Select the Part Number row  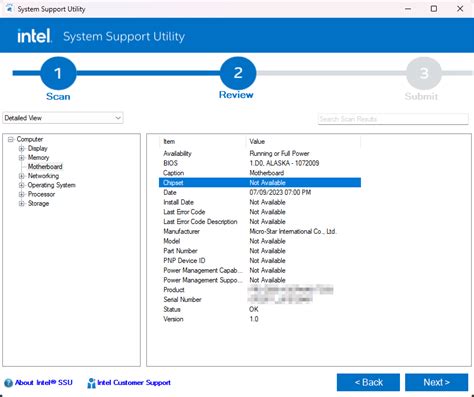(260, 251)
